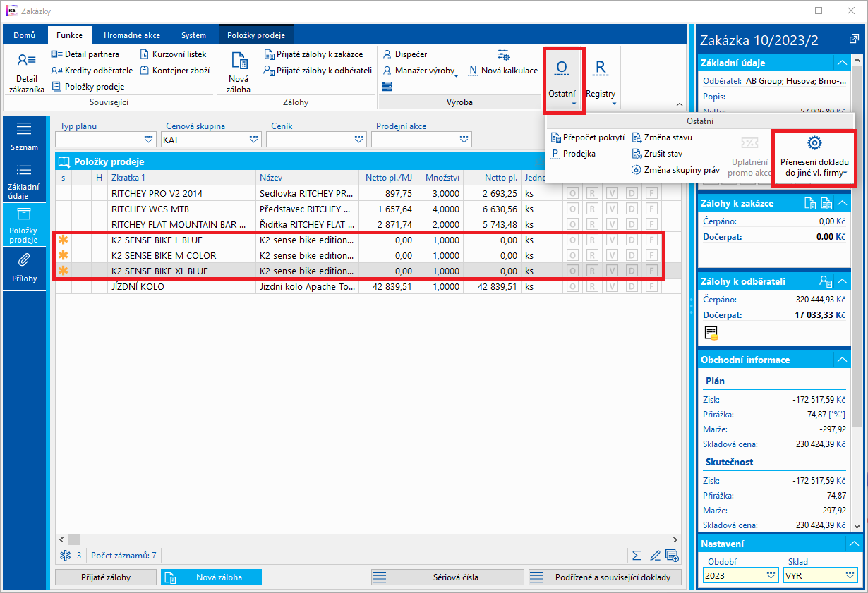Toggle D flag for K2 SENSE BIKE M COLOR row
This screenshot has width=868, height=593.
point(632,255)
